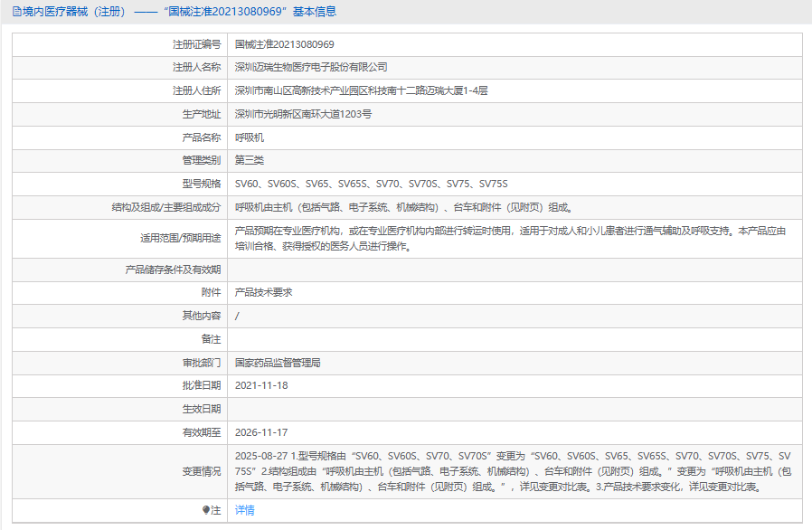Screen dimensions: 812x530
Task: Click registrant name 深圳迈瑞生物医疗电子股份有限公司
Action: coord(311,68)
